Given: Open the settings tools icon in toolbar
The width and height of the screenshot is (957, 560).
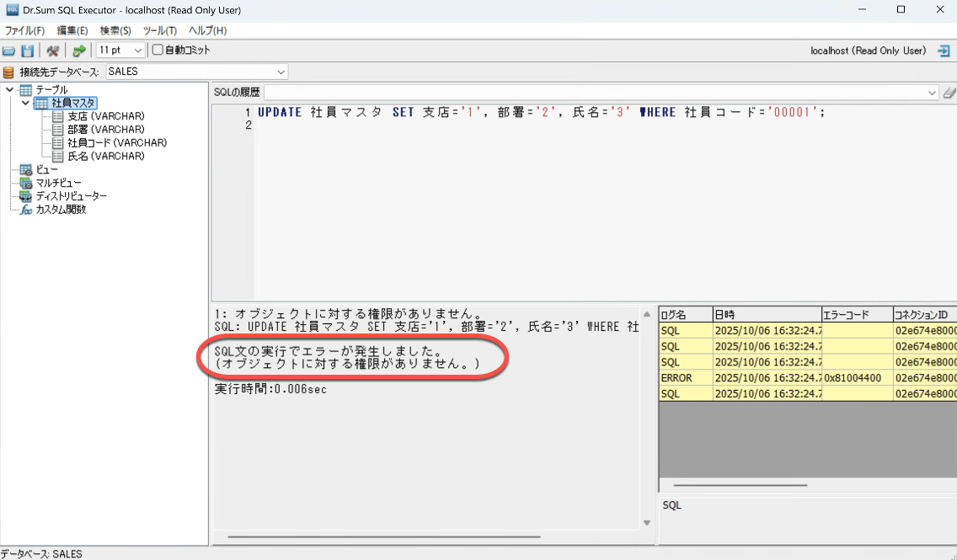Looking at the screenshot, I should coord(53,51).
